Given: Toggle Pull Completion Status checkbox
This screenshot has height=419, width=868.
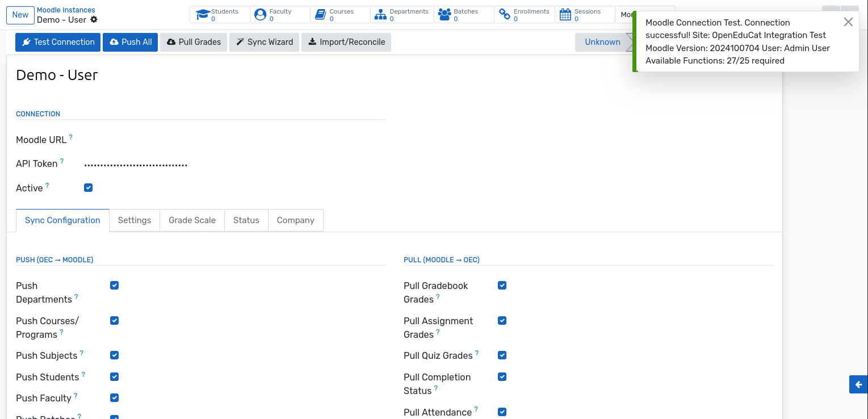Looking at the screenshot, I should 502,376.
